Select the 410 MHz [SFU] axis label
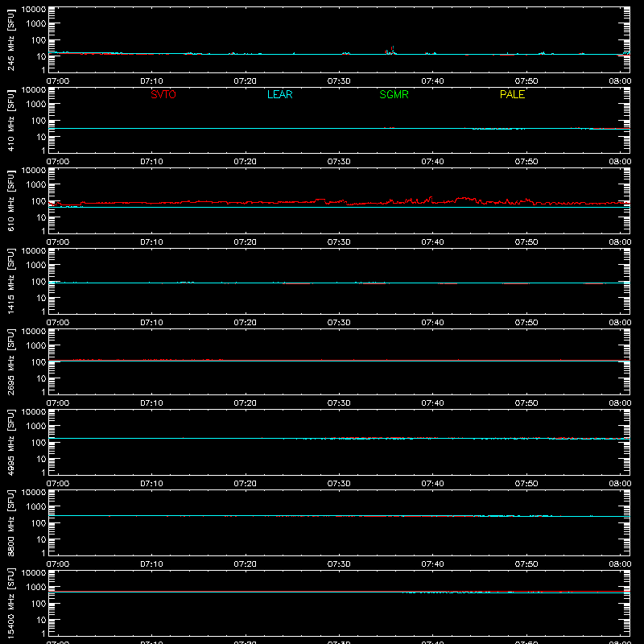644x644 pixels. 10,120
